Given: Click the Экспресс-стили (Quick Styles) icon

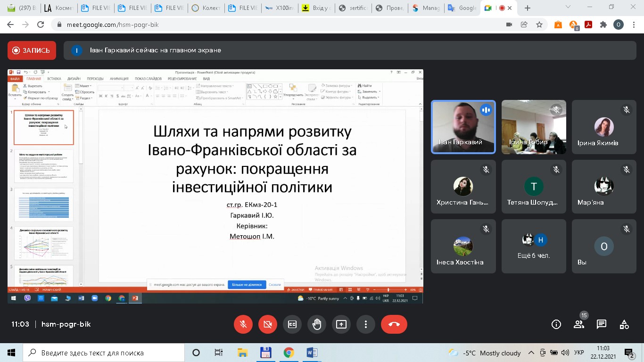Looking at the screenshot, I should [x=312, y=89].
